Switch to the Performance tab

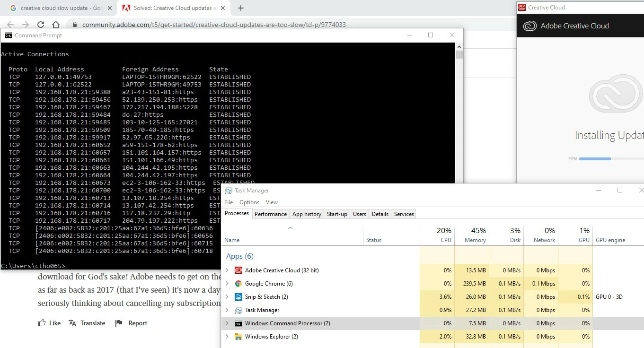[x=271, y=214]
